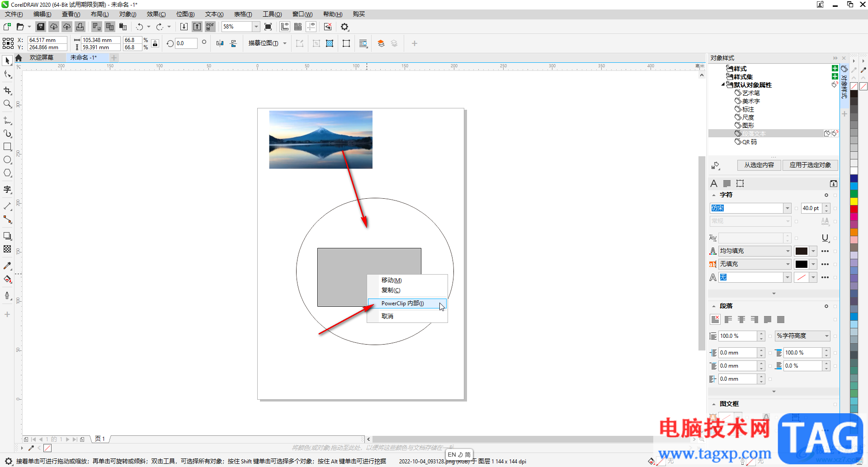Open the font name dropdown (仿宋)
Viewport: 868px width, 467px height.
788,208
